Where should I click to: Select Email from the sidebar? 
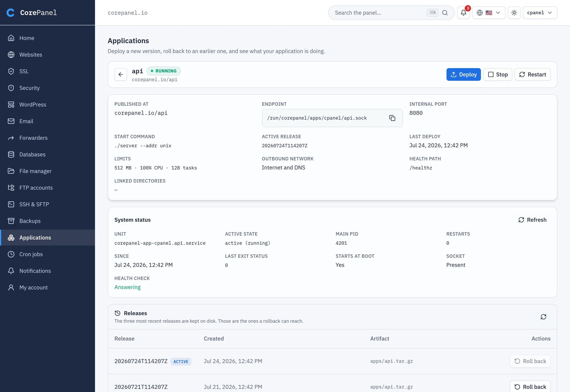coord(47,121)
